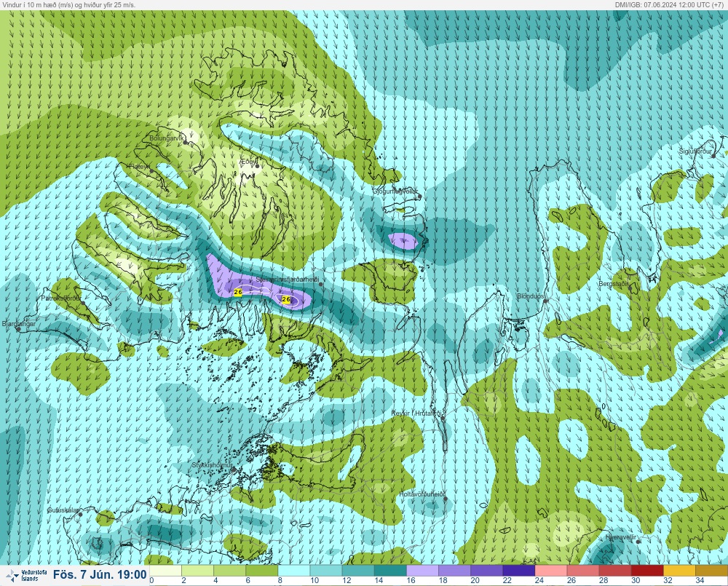Click the Stykkishólmur station label
The image size is (728, 586).
point(213,465)
